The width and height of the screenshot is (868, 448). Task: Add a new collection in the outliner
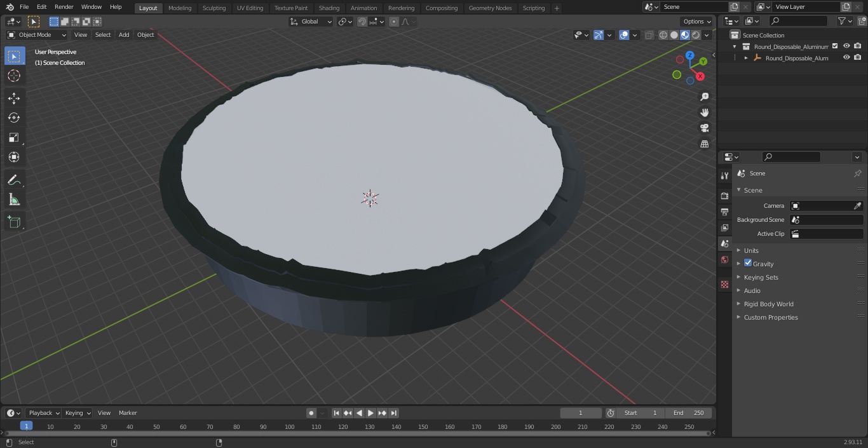tap(862, 21)
